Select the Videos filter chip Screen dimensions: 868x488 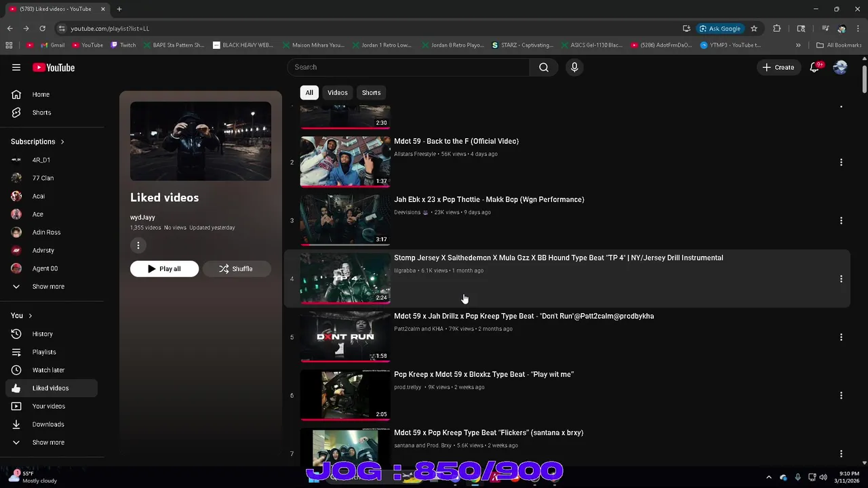tap(338, 93)
